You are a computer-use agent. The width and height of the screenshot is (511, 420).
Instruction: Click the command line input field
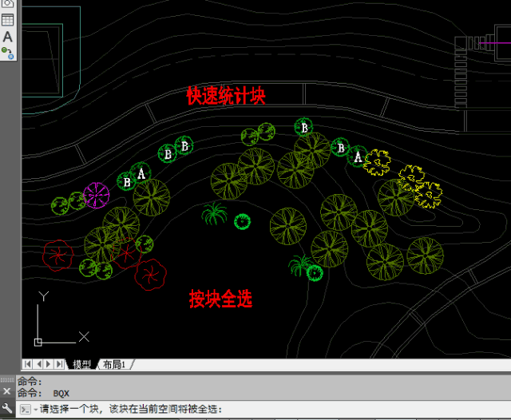274,410
